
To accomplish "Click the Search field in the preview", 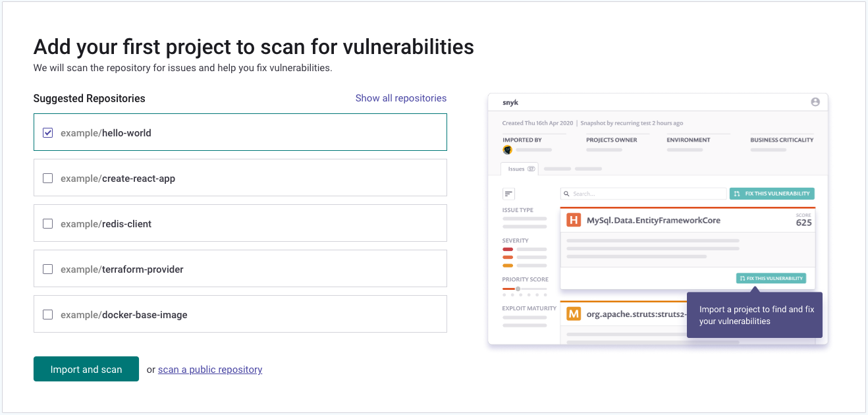I will [643, 194].
